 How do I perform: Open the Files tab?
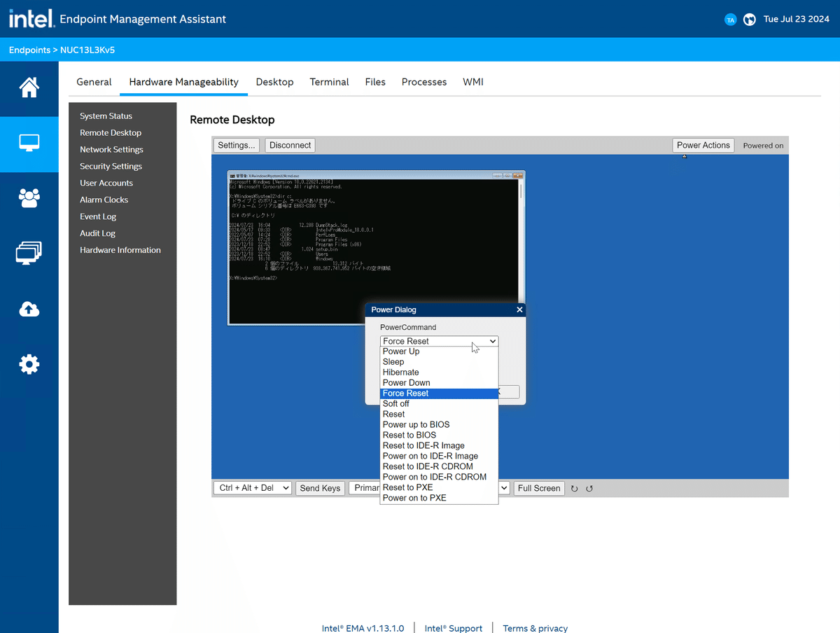pyautogui.click(x=375, y=82)
